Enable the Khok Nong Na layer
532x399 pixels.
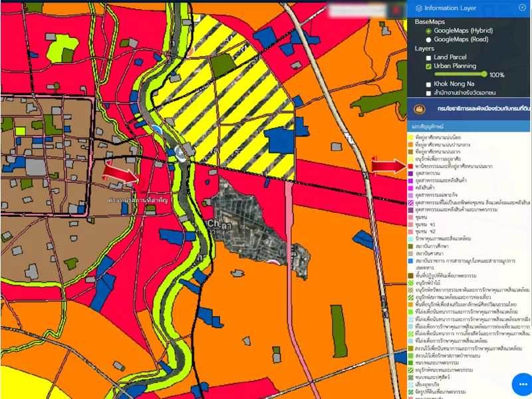[x=429, y=84]
